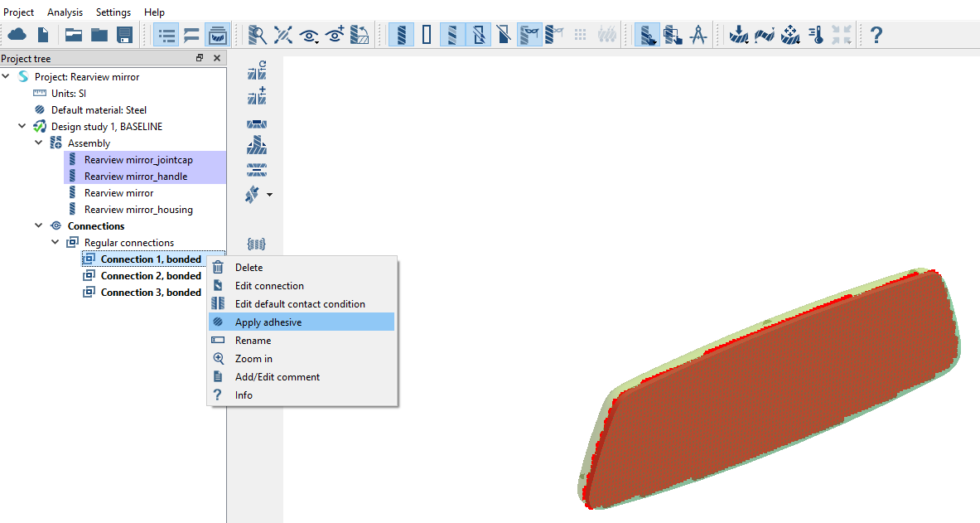Click the question mark help icon
Screen dimensions: 980x523
tap(876, 35)
